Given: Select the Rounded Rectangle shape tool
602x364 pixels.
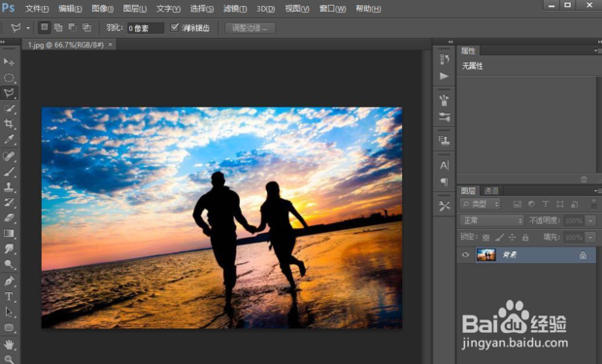Looking at the screenshot, I should [x=9, y=327].
